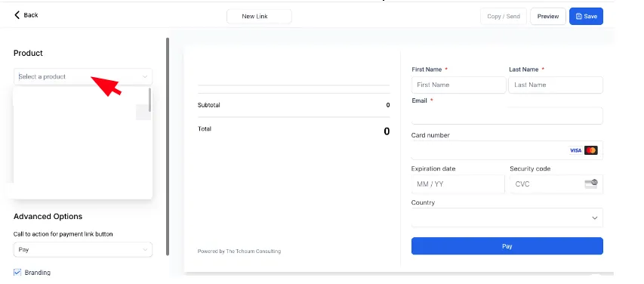Click the Email input field
The height and width of the screenshot is (284, 644).
[507, 116]
